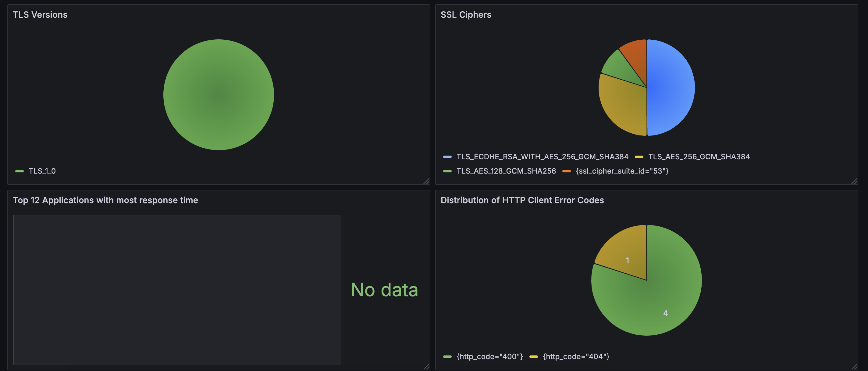Click blue swatch for ECDHE_RSA cipher
The height and width of the screenshot is (371, 868).
pos(447,157)
